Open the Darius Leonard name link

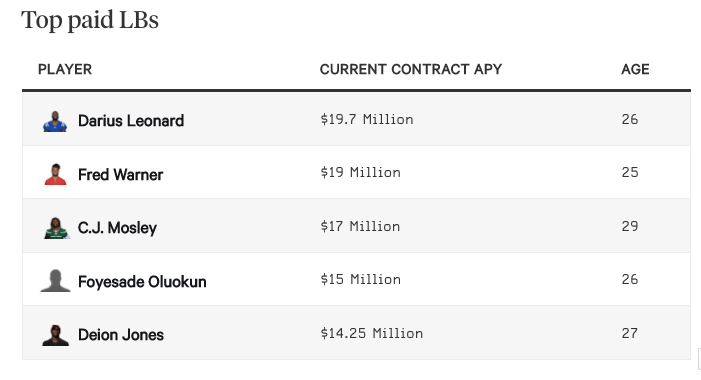click(131, 121)
